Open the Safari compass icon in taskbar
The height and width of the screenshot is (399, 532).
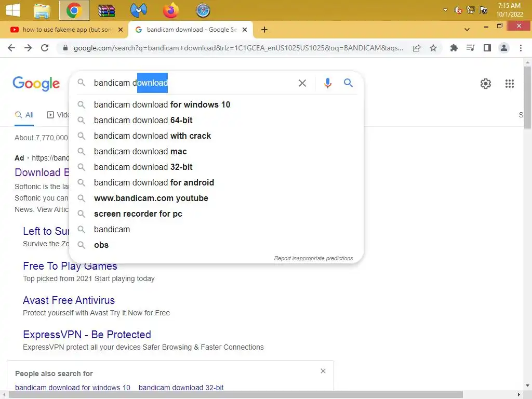pyautogui.click(x=203, y=10)
